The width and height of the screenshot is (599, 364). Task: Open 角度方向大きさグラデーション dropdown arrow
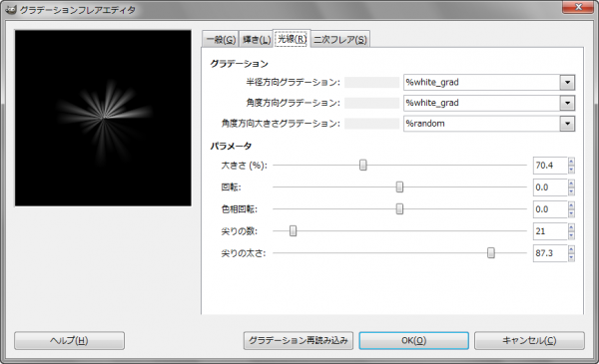pyautogui.click(x=567, y=124)
